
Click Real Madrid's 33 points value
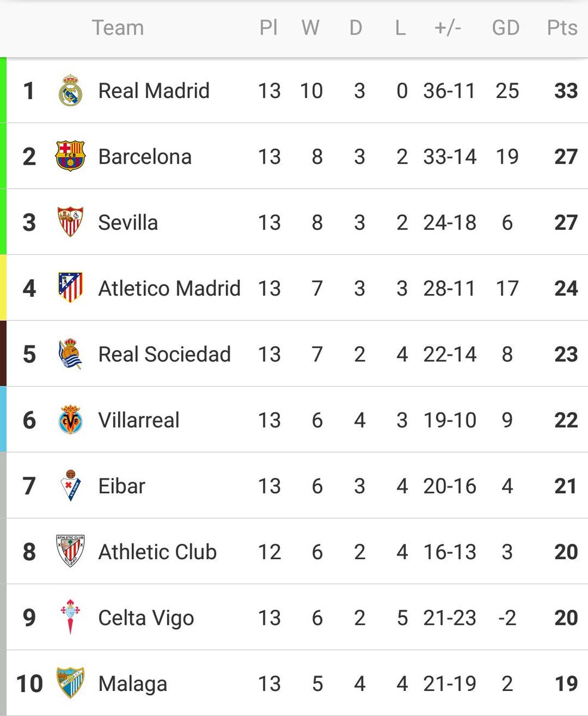click(565, 91)
